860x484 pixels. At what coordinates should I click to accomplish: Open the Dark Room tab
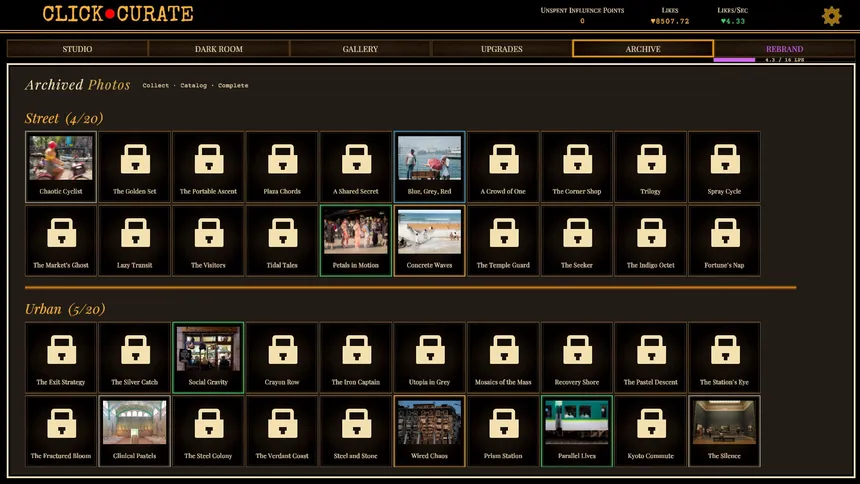tap(218, 49)
